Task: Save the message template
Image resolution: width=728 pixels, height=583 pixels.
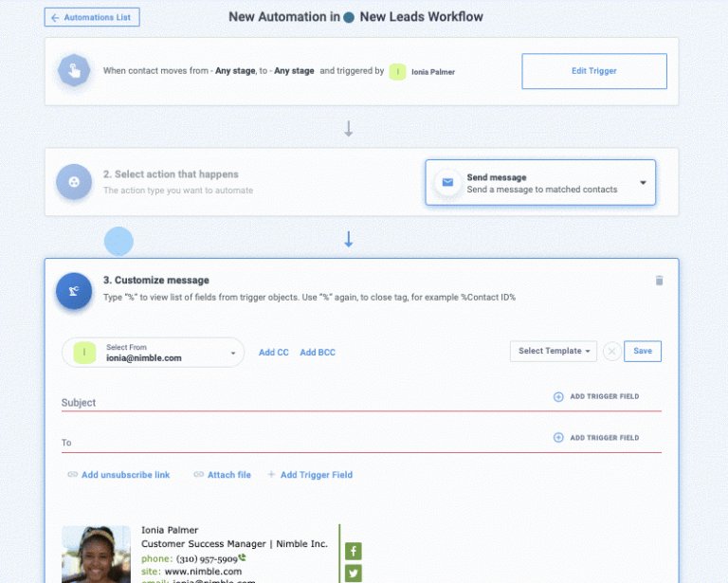Action: [643, 351]
